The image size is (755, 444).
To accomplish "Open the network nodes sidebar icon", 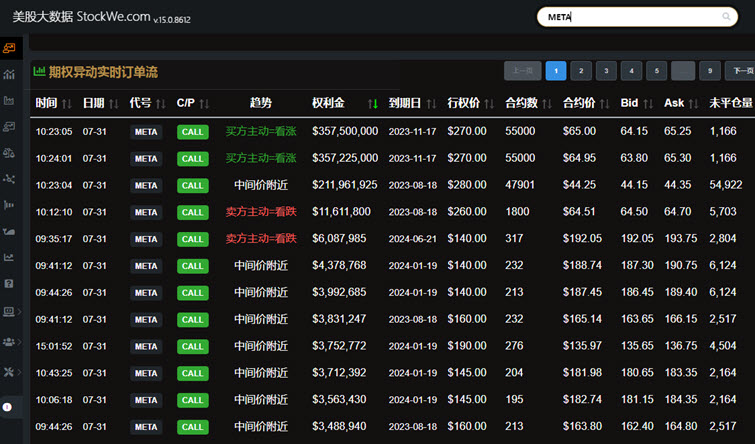I will click(9, 179).
